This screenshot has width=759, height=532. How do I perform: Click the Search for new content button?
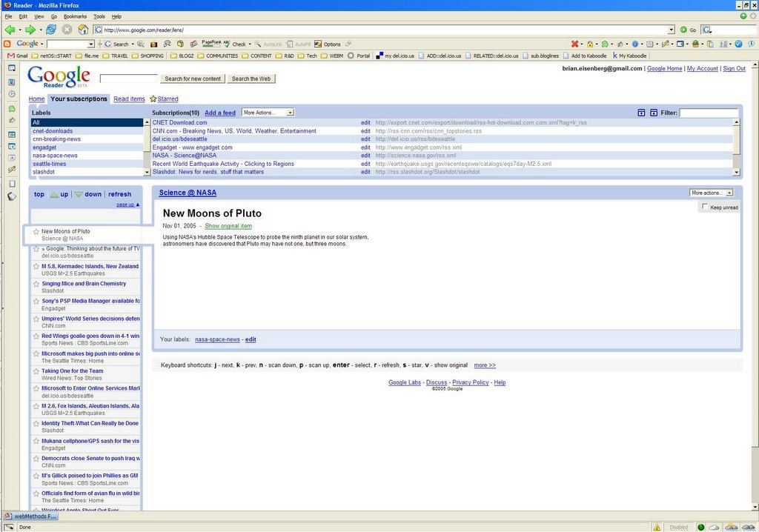[x=193, y=79]
